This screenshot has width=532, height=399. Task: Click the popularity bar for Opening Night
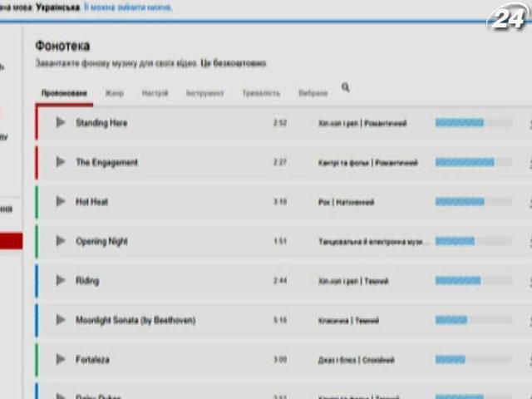point(474,241)
